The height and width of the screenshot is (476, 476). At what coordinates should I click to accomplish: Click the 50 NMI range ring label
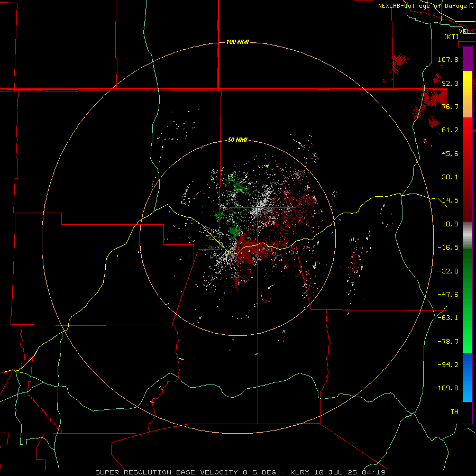[237, 140]
